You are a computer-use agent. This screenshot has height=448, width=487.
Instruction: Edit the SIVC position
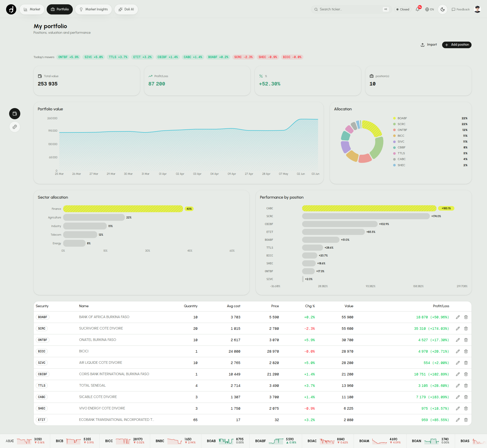(458, 363)
